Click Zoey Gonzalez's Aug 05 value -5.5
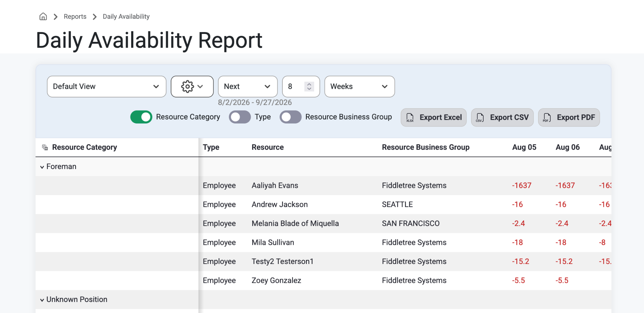This screenshot has height=313, width=644. (518, 280)
